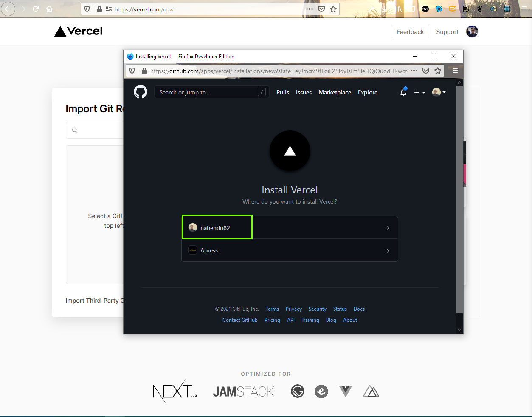Click the Ember logo at page bottom
The image size is (532, 417).
321,391
